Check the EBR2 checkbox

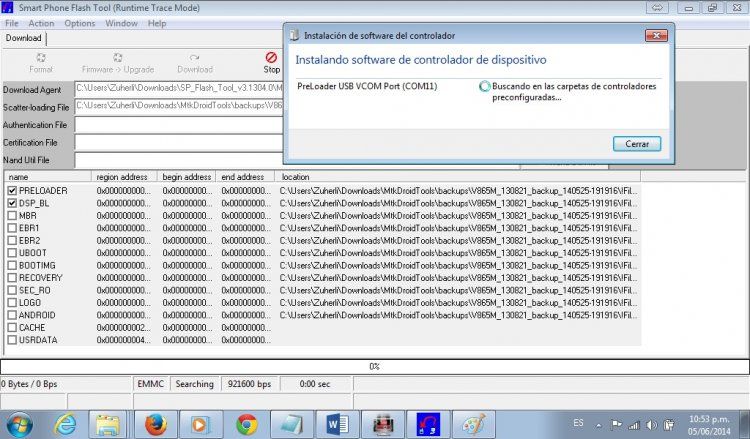12,240
